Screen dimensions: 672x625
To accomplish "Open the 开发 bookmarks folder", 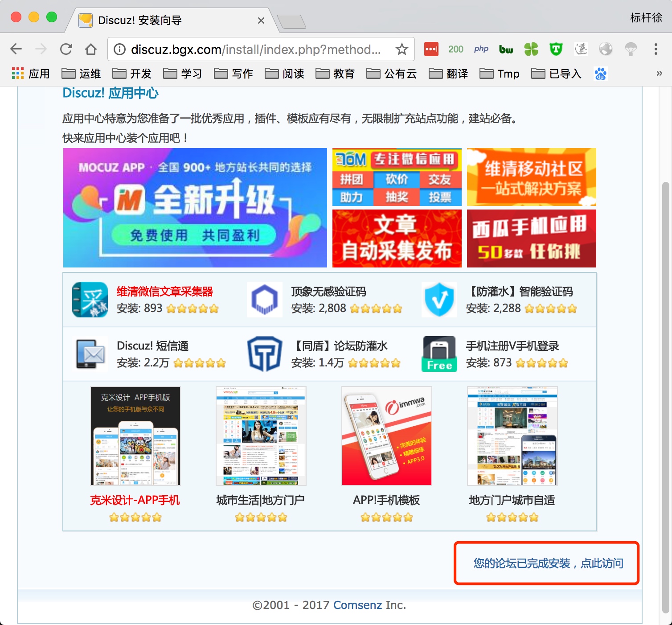I will (132, 74).
